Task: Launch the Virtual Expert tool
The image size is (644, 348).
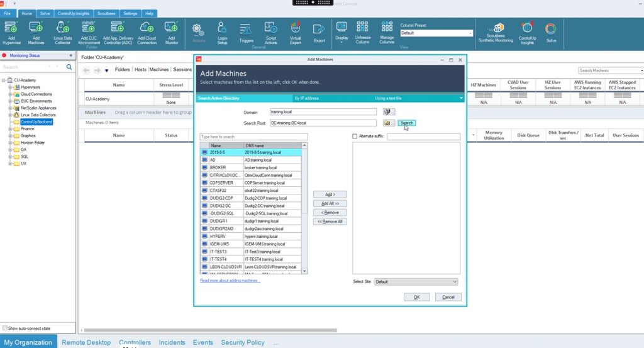Action: point(296,33)
